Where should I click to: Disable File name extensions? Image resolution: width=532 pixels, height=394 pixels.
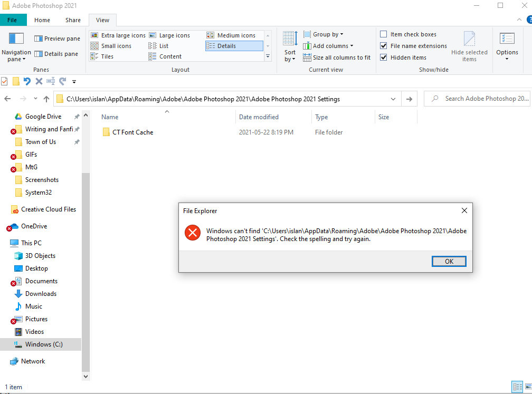[x=383, y=45]
